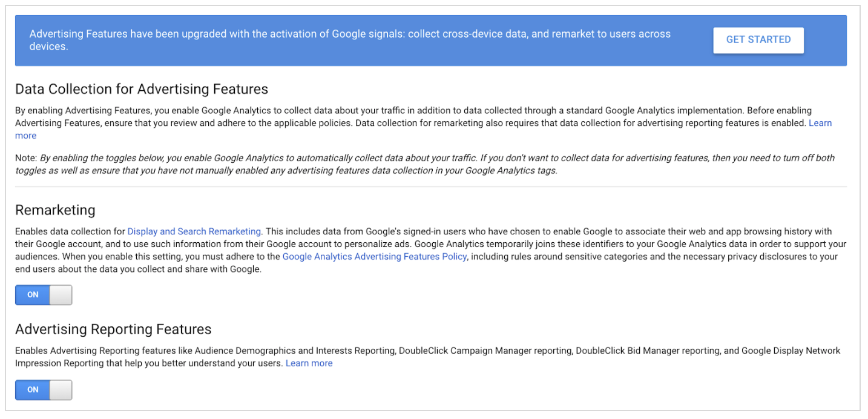Click the grey handle of Remarketing toggle
Screen dimensions: 868x419
[61, 295]
